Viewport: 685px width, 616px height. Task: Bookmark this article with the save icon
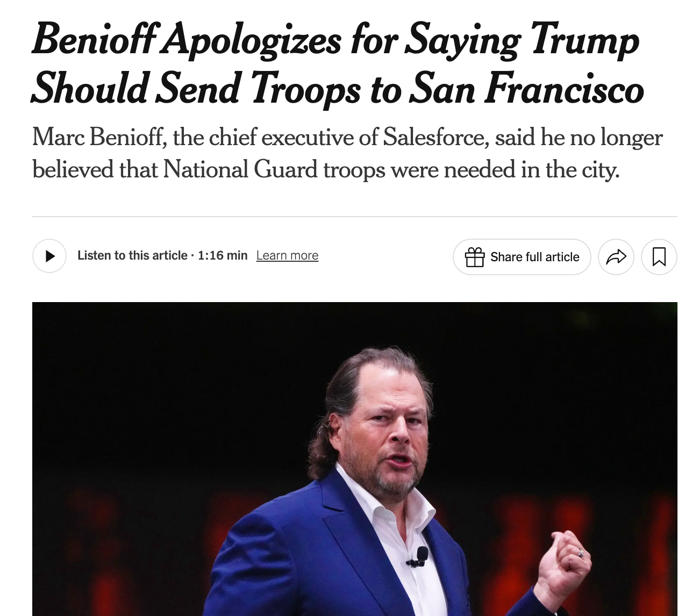coord(659,257)
